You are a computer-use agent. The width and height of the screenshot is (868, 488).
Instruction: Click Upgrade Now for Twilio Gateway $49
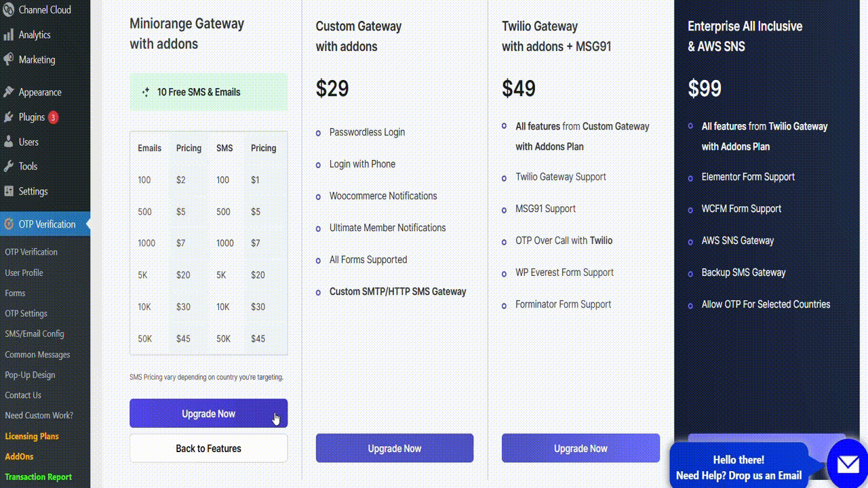coord(580,448)
